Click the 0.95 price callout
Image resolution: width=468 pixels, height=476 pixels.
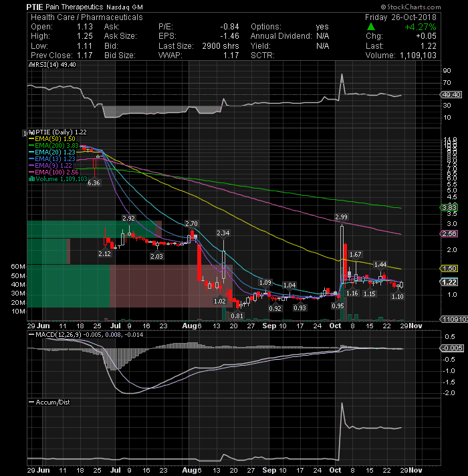click(338, 306)
